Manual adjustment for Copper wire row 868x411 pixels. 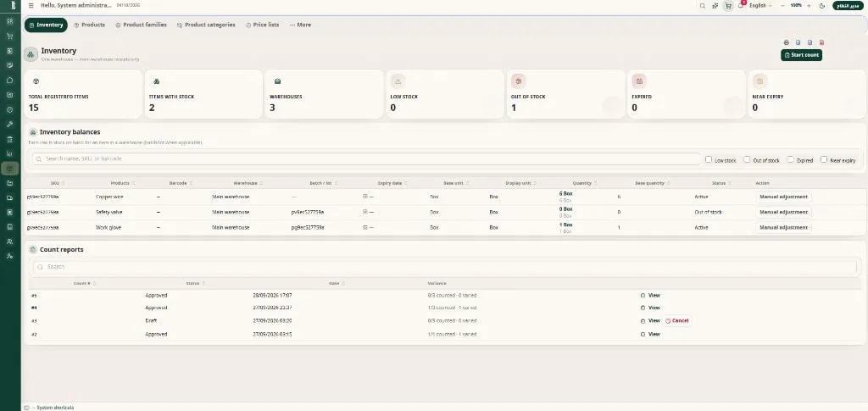click(x=783, y=197)
